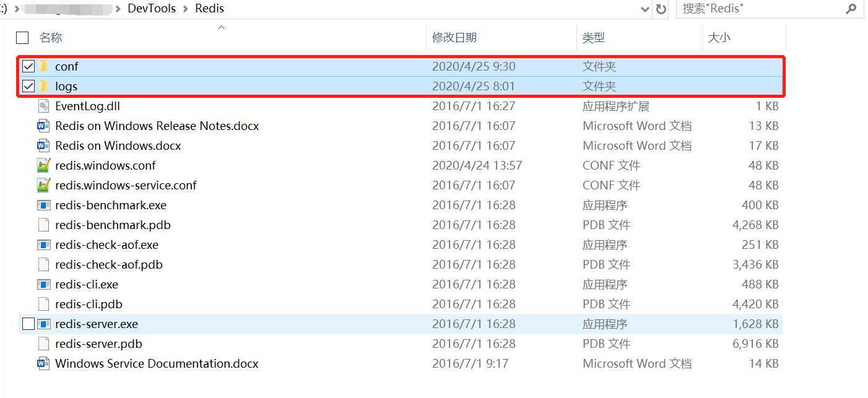The width and height of the screenshot is (868, 398).
Task: Click the redis.windows-service.conf file icon
Action: [43, 185]
